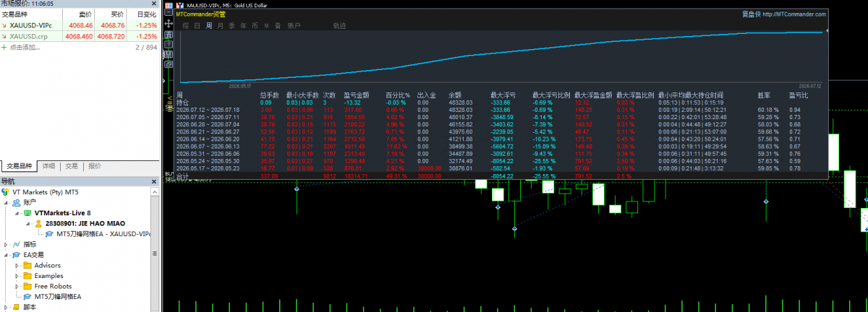This screenshot has width=868, height=312.
Task: Click the red grid icon above chart sidebar
Action: [x=169, y=5]
